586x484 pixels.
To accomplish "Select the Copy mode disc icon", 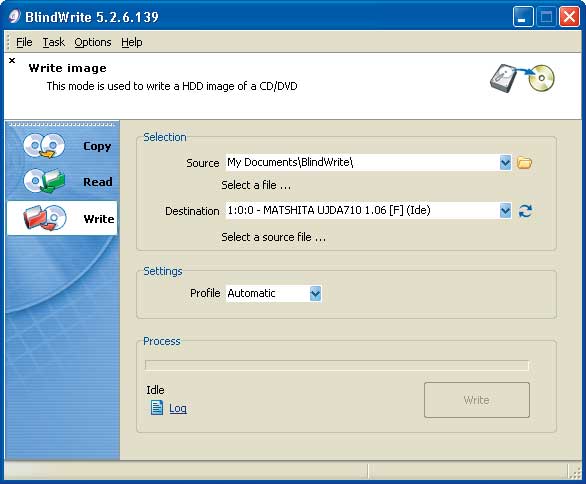I will [x=44, y=145].
